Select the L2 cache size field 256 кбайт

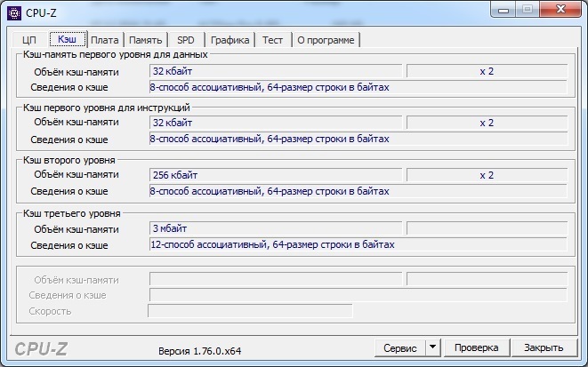tap(276, 175)
